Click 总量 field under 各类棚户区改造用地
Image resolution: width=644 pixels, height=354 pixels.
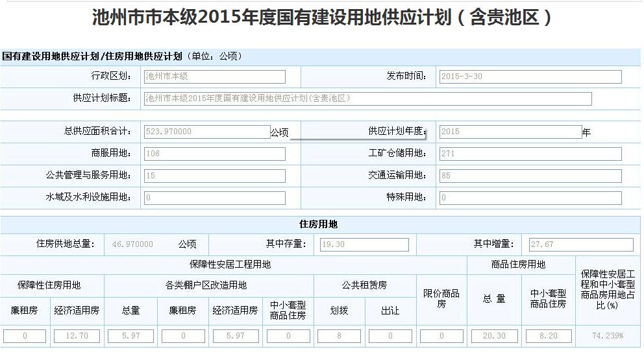point(131,336)
